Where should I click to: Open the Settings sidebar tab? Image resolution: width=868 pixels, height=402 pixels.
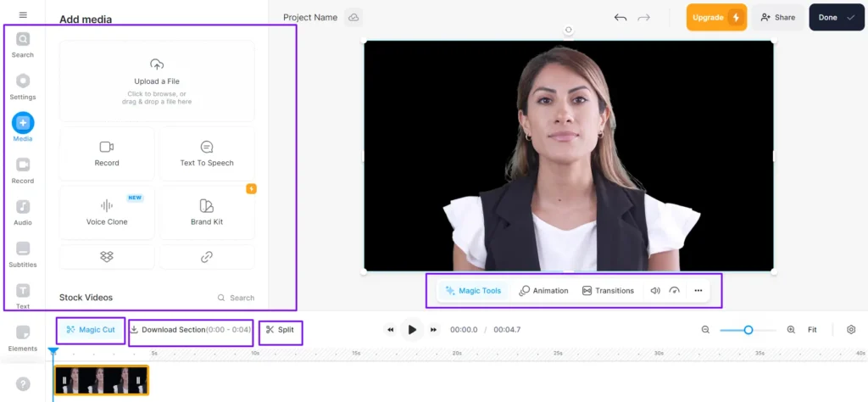23,87
